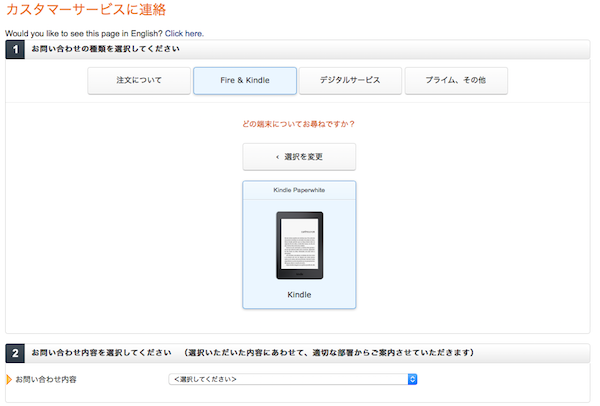Click the どの端末についてお尋ねですか？ prompt text

(298, 124)
